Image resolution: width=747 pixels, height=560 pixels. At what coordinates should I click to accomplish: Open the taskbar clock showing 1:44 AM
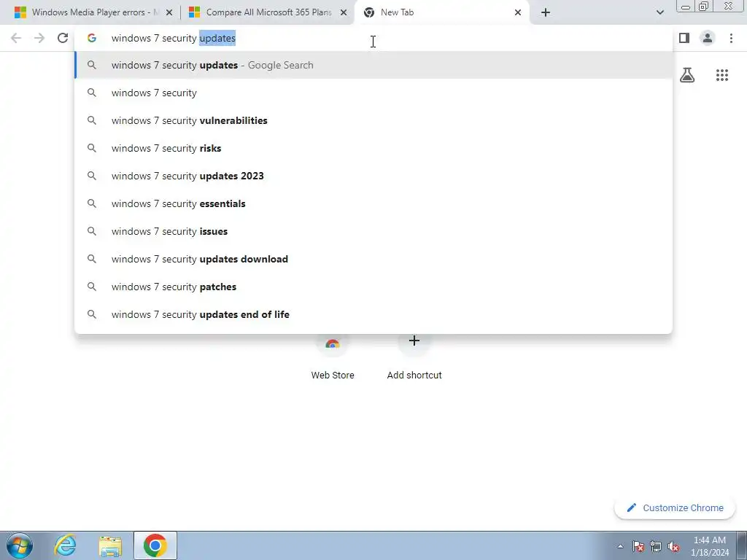click(710, 546)
